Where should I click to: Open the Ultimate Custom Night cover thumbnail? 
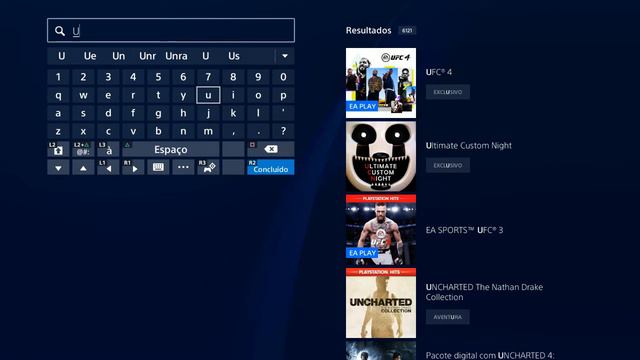point(381,156)
